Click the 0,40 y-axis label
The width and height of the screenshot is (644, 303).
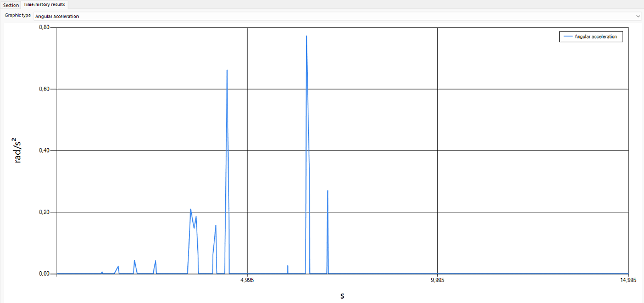click(45, 150)
